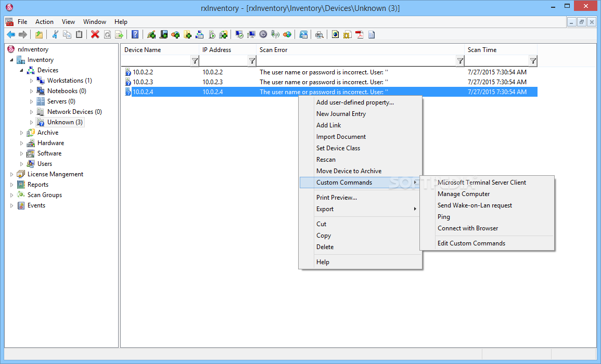Select device row 10.0.2.2

330,72
